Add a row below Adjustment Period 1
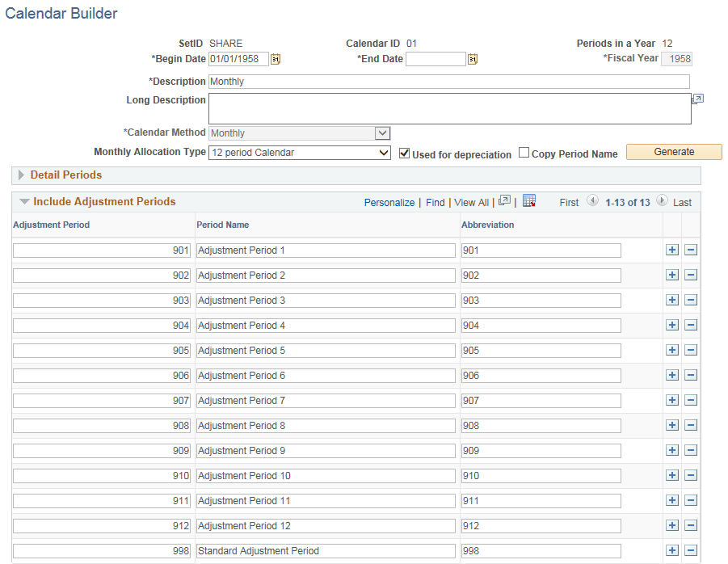 click(x=672, y=250)
